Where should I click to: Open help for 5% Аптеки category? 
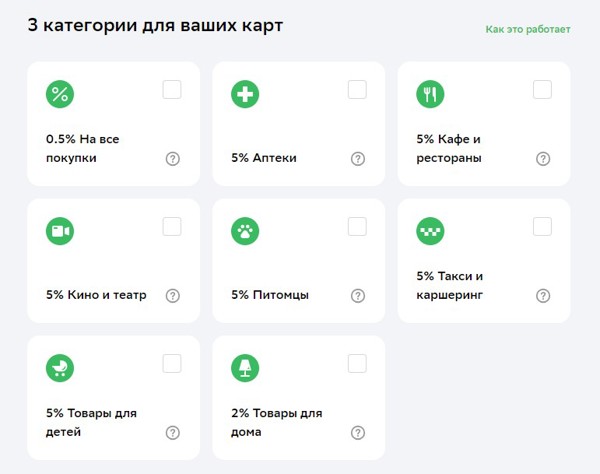pos(358,158)
